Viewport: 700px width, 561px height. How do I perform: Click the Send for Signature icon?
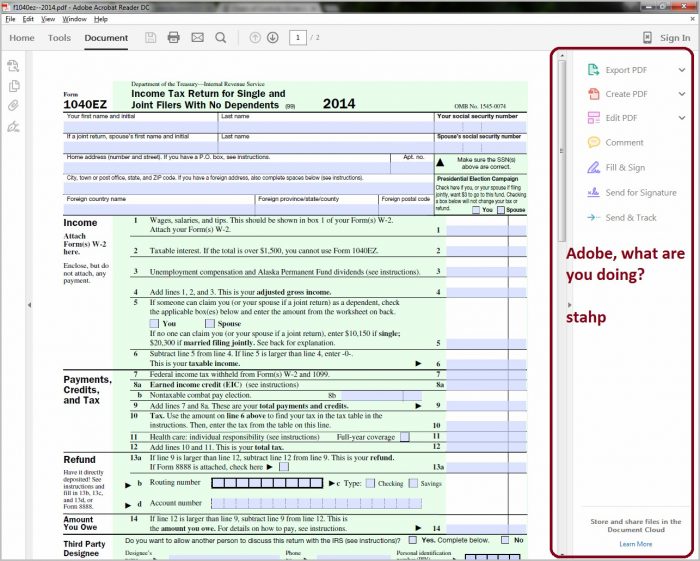point(593,192)
